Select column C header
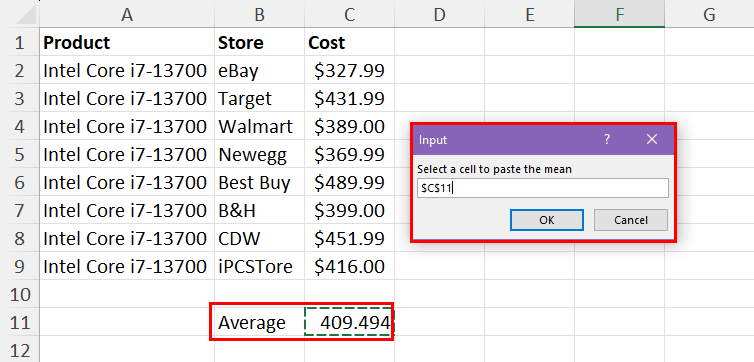This screenshot has width=754, height=362. coord(349,14)
